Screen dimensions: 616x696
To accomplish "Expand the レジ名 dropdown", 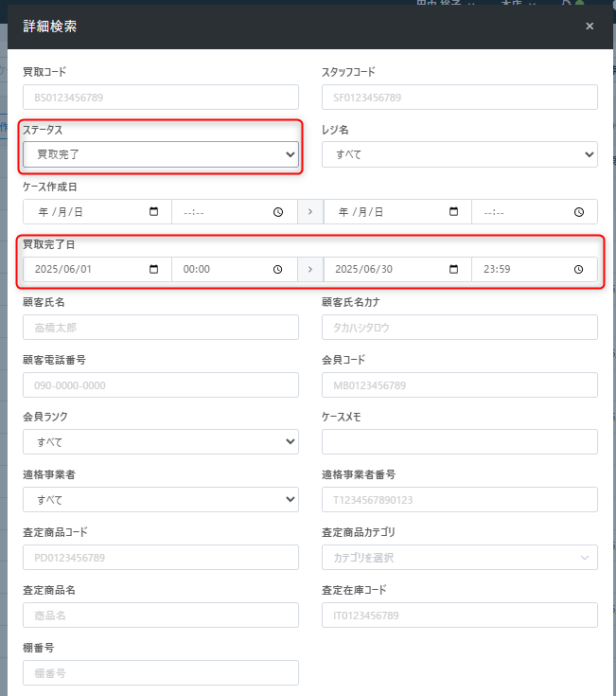I will click(460, 154).
